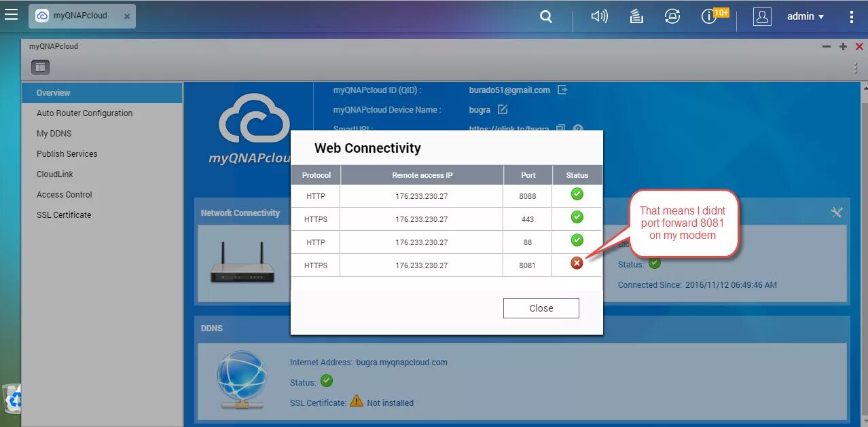Viewport: 868px width, 427px height.
Task: Open myQNAPcloud window options dots
Action: pyautogui.click(x=856, y=68)
